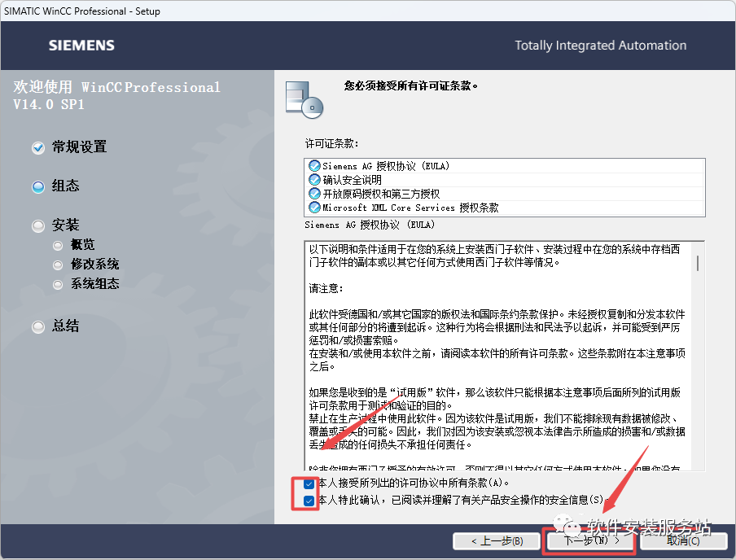Image resolution: width=736 pixels, height=560 pixels.
Task: Click the 下一步(N) next button
Action: coord(590,540)
